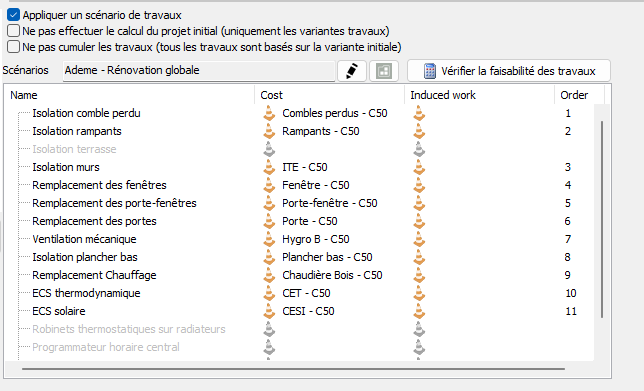Click Vérifier la faisabilité des travaux button

point(509,71)
